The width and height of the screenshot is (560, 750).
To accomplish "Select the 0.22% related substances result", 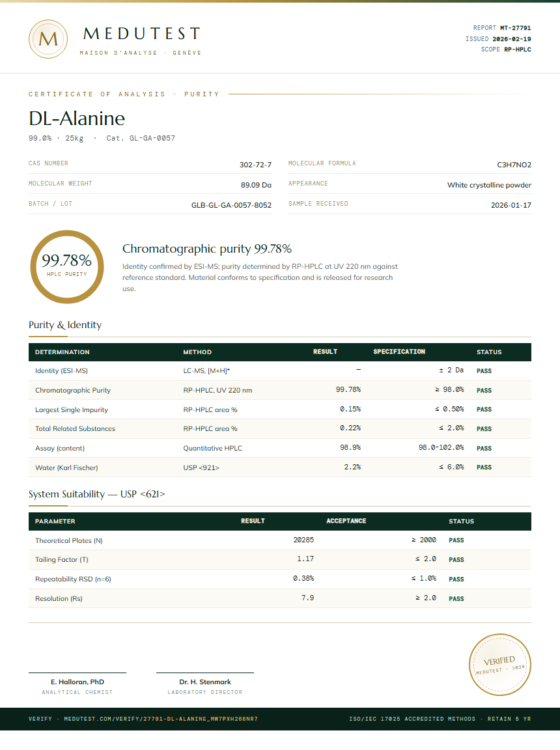I will point(350,428).
